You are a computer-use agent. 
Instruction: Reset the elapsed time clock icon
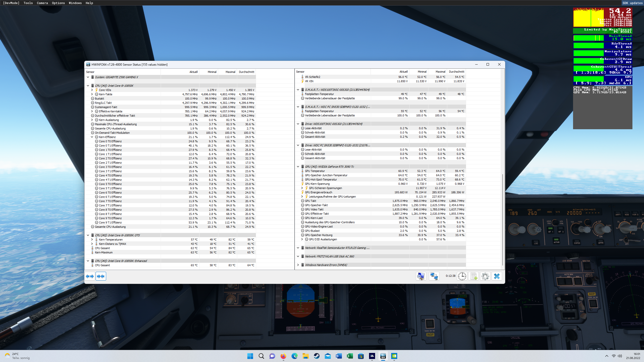(x=462, y=276)
